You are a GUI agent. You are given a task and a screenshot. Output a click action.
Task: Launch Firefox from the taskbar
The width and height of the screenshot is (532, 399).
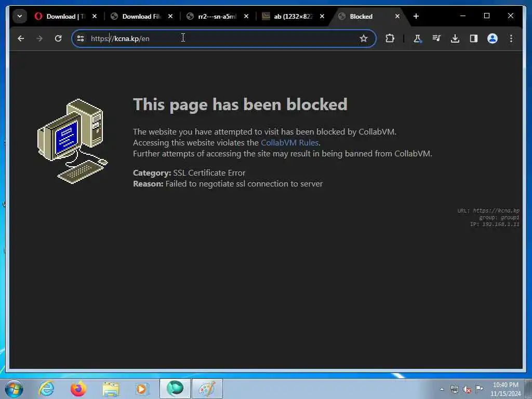[78, 389]
